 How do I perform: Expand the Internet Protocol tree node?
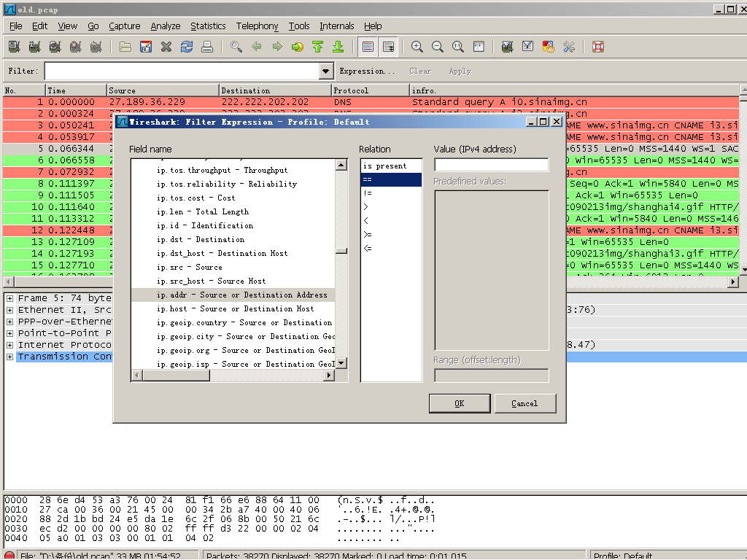(x=9, y=345)
